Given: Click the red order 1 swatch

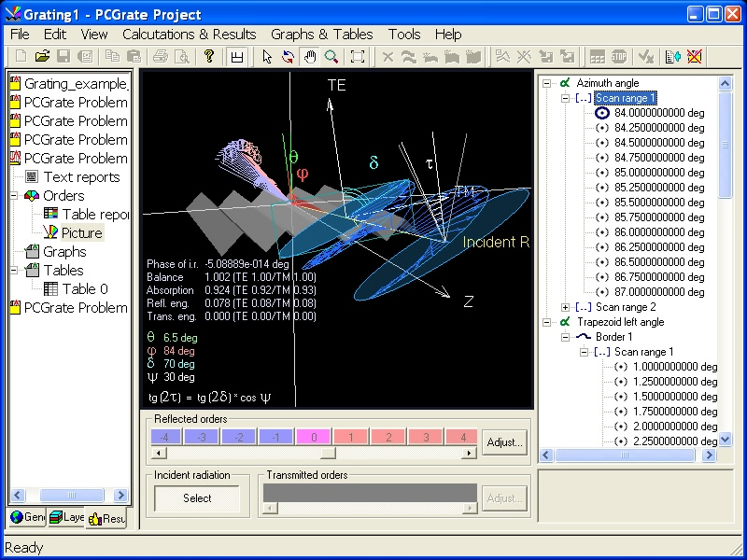Looking at the screenshot, I should coord(351,437).
